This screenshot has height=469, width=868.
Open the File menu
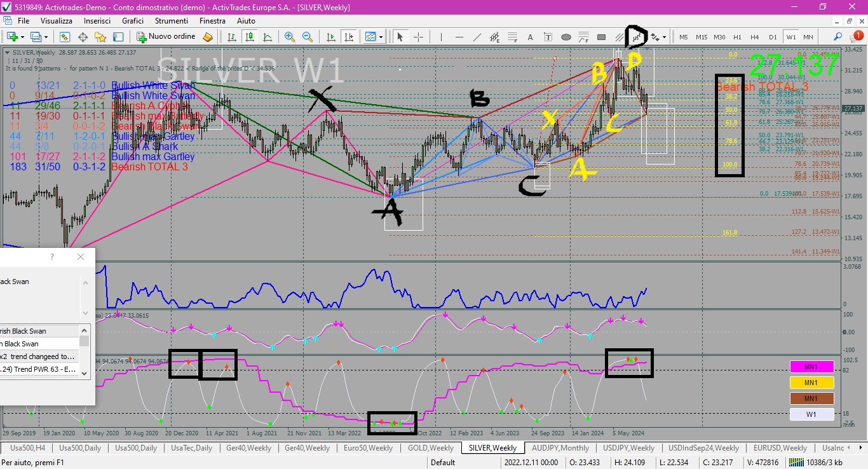(24, 20)
